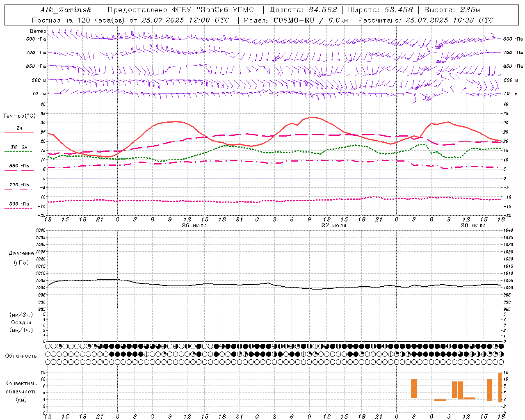The height and width of the screenshot is (420, 525).
Task: Click the 850 гПа temperature legend entry
Action: 19,166
